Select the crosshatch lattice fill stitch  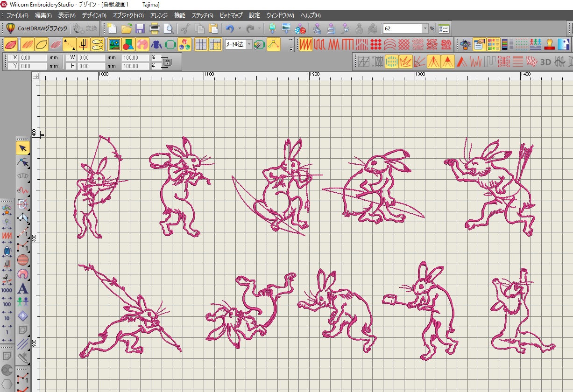[404, 44]
